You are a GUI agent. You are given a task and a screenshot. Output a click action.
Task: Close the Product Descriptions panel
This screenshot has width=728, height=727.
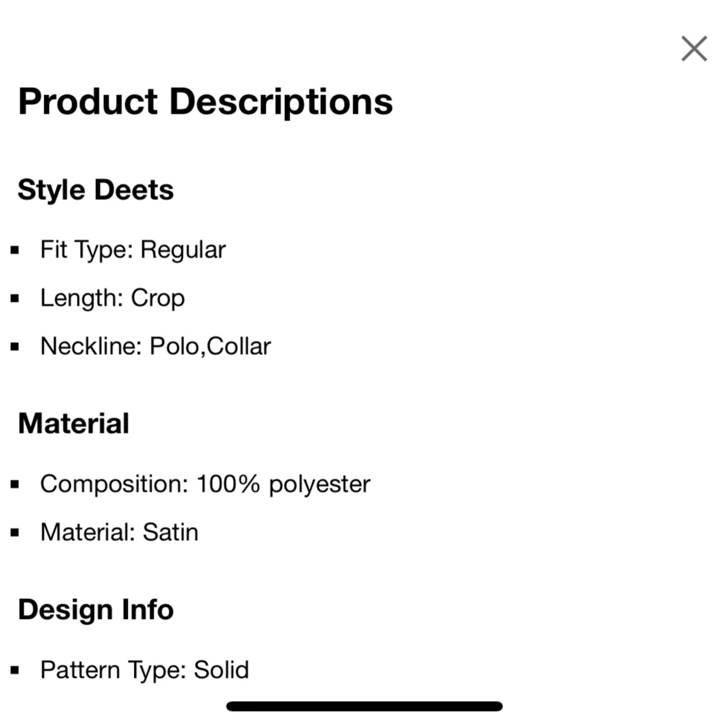point(694,49)
